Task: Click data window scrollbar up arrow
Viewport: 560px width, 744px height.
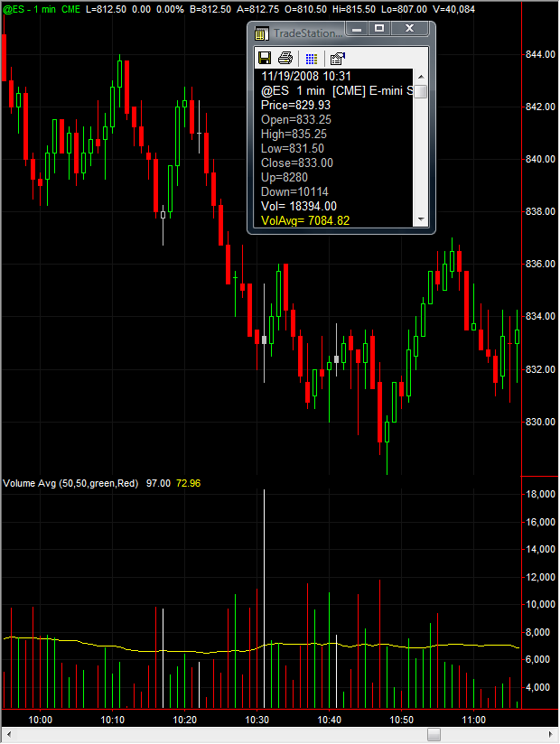Action: click(421, 77)
